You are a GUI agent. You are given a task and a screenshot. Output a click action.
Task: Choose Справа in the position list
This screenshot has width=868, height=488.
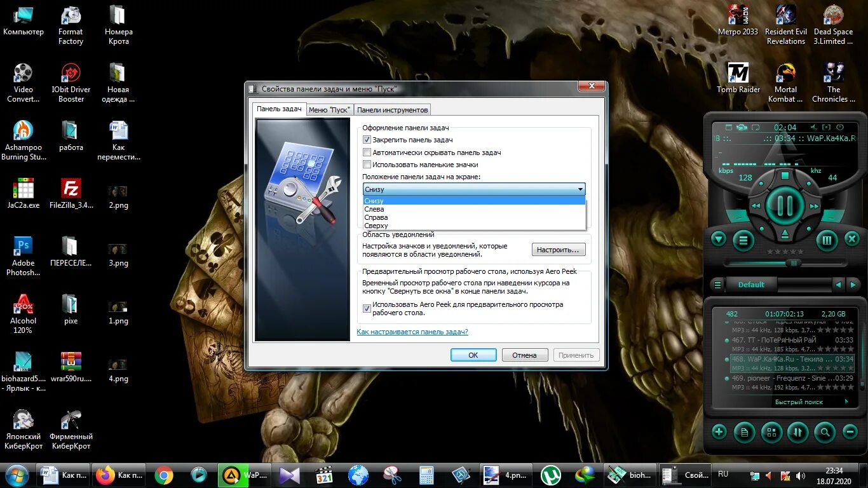pyautogui.click(x=474, y=217)
